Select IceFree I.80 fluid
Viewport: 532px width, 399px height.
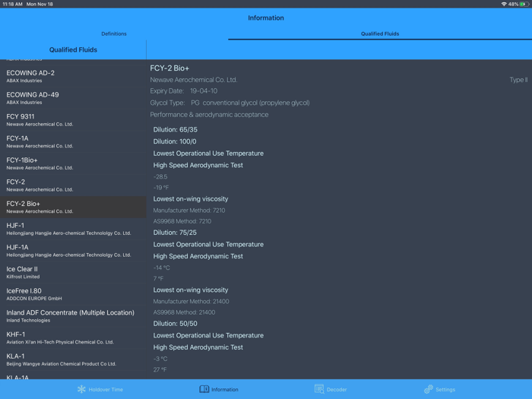tap(73, 294)
